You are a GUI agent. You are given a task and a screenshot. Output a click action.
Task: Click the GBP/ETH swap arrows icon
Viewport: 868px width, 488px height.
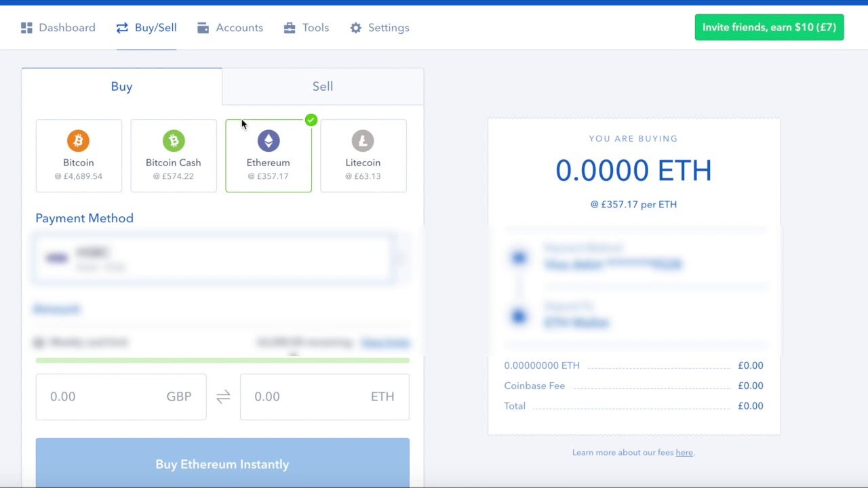[223, 397]
